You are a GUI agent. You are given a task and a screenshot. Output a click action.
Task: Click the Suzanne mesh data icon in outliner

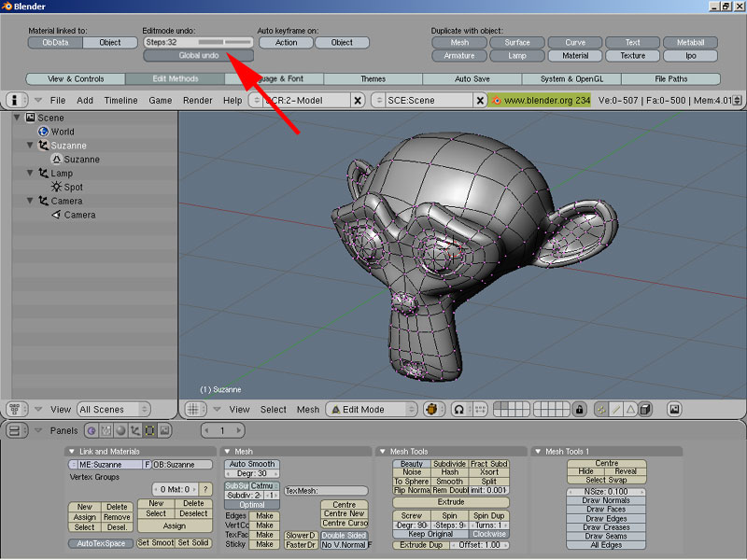pyautogui.click(x=56, y=159)
